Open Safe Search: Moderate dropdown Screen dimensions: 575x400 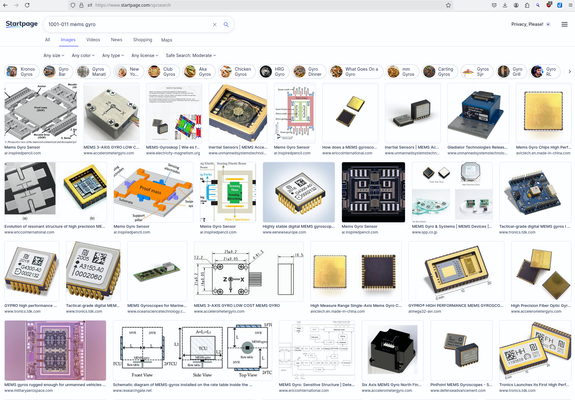[x=191, y=55]
